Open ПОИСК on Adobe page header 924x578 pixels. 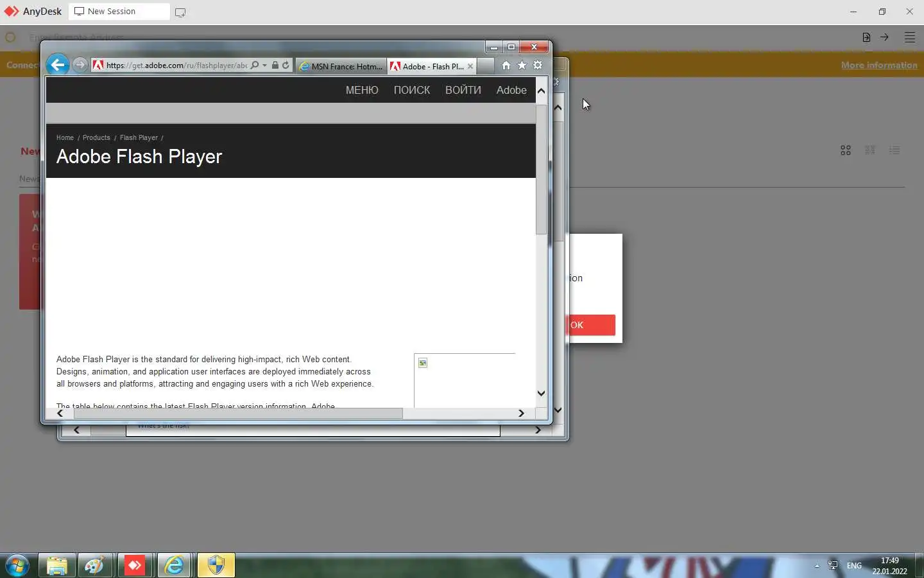(x=412, y=91)
